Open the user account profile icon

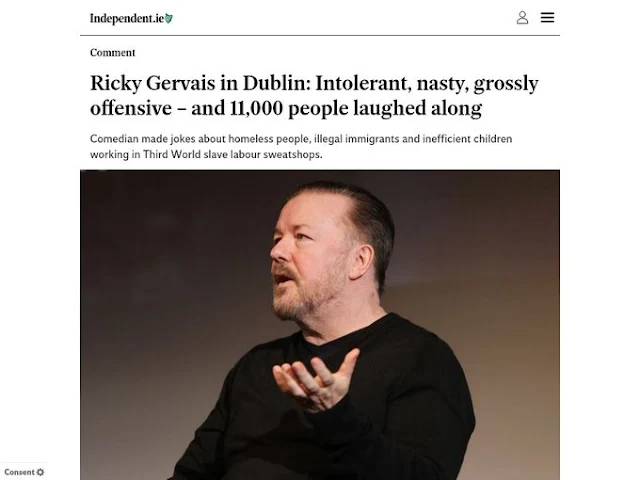(522, 18)
